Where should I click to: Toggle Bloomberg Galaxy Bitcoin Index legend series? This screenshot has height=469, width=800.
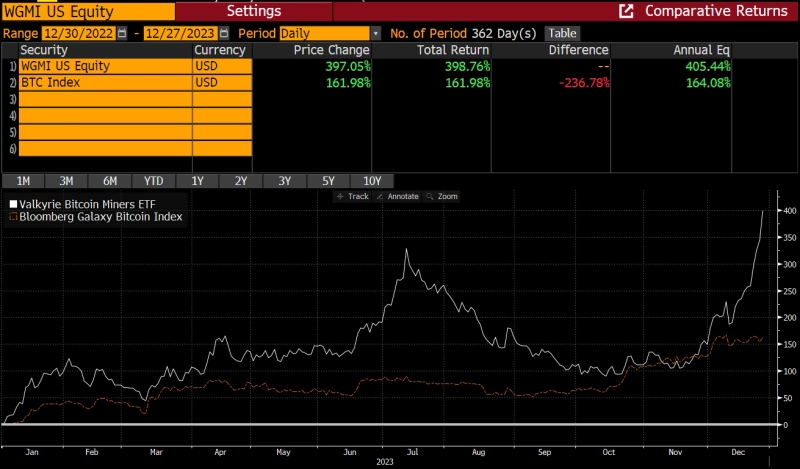(95, 216)
